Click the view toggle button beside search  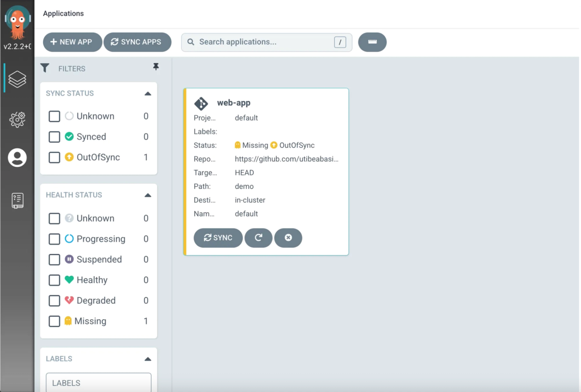point(372,42)
